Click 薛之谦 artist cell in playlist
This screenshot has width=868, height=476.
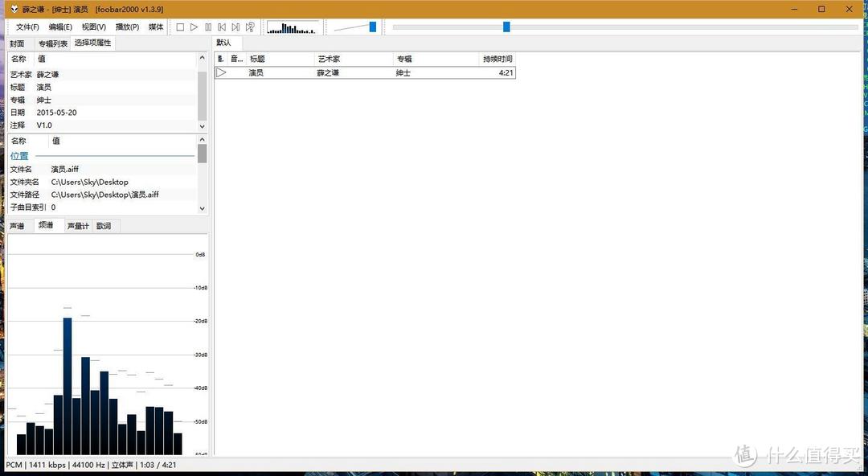pos(328,72)
